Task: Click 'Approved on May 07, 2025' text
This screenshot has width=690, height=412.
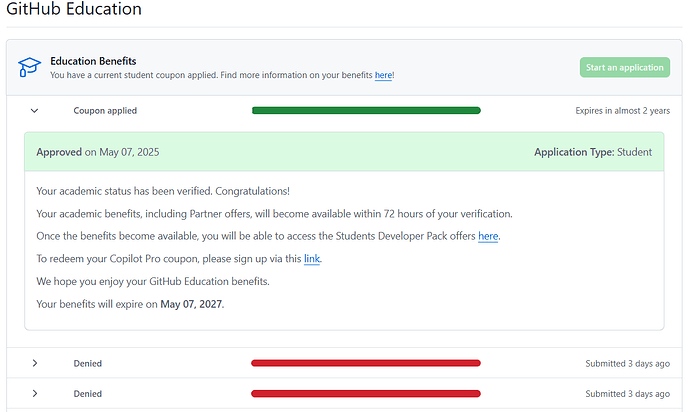Action: coord(98,152)
